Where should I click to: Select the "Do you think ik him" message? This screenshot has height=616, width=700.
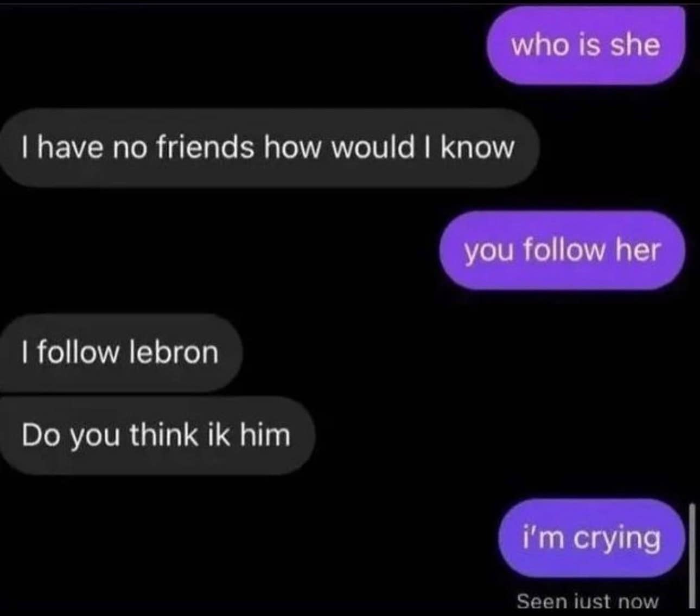point(157,435)
